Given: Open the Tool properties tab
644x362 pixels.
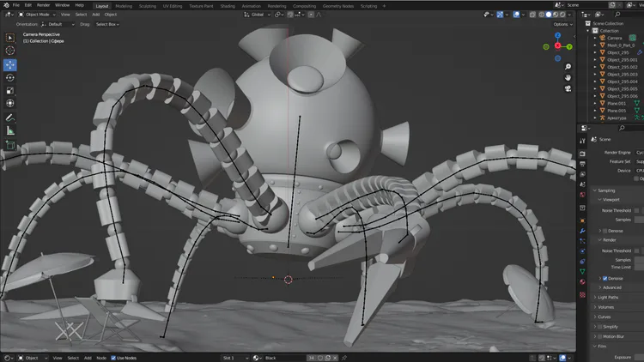Looking at the screenshot, I should click(582, 141).
